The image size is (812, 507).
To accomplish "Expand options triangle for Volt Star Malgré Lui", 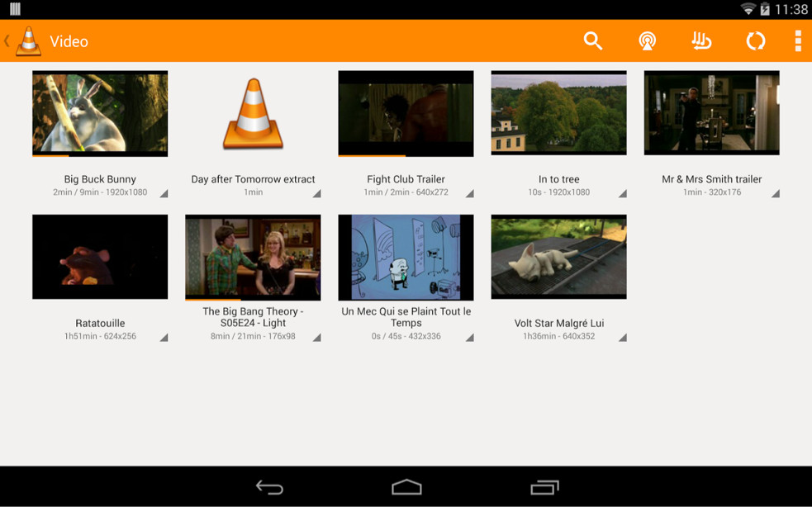I will pyautogui.click(x=623, y=338).
